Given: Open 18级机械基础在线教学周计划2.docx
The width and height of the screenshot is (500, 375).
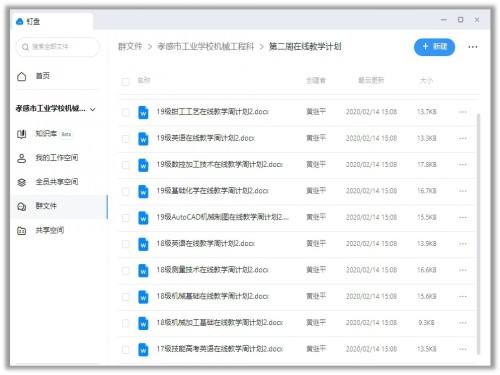Looking at the screenshot, I should tap(213, 296).
